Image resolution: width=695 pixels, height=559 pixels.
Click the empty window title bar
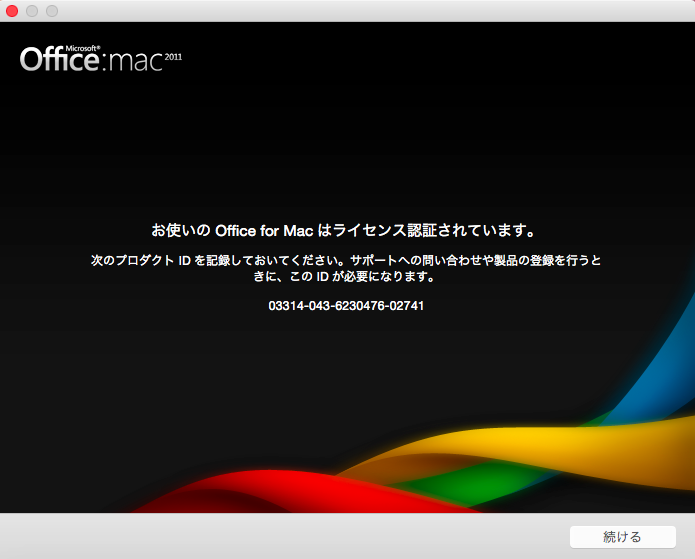[350, 11]
